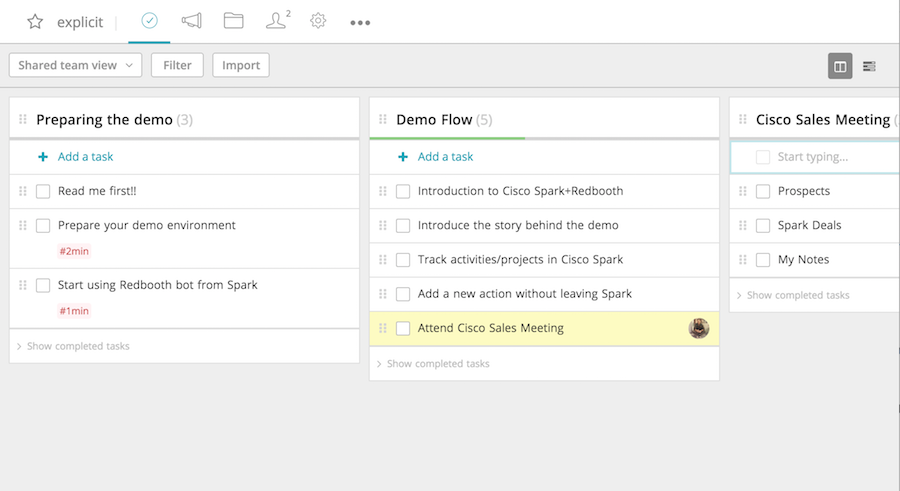Check off Introduction to Cisco Spark+Redbooth
Image resolution: width=900 pixels, height=491 pixels.
(x=403, y=191)
